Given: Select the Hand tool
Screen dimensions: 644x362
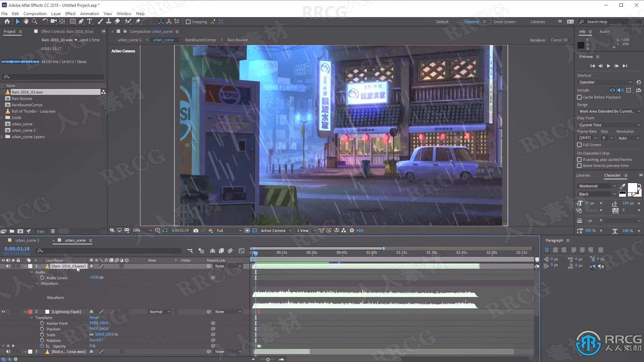Looking at the screenshot, I should (26, 21).
